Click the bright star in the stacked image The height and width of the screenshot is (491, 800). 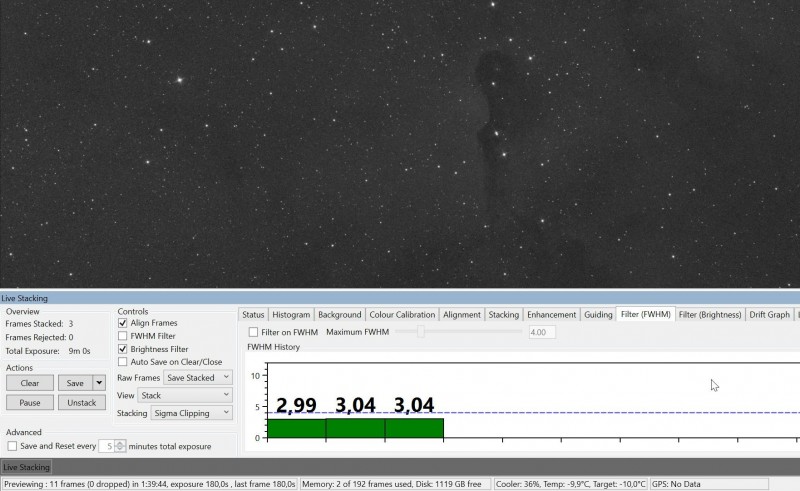click(x=180, y=80)
